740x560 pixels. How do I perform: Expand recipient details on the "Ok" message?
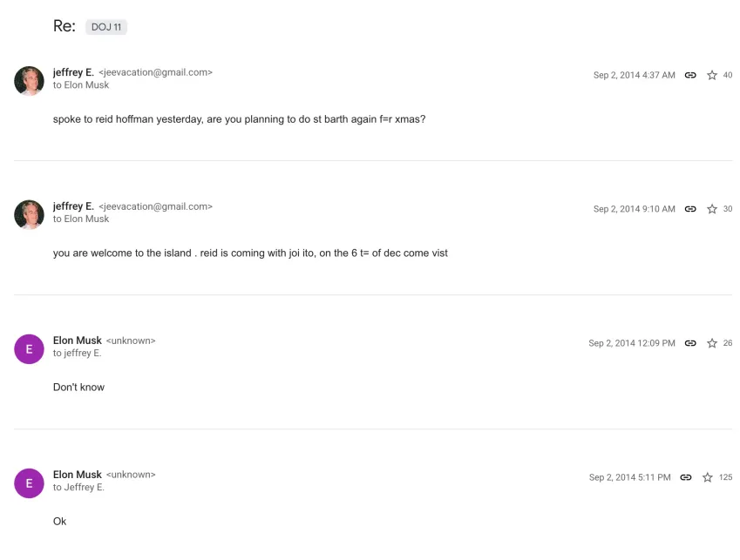[x=78, y=487]
